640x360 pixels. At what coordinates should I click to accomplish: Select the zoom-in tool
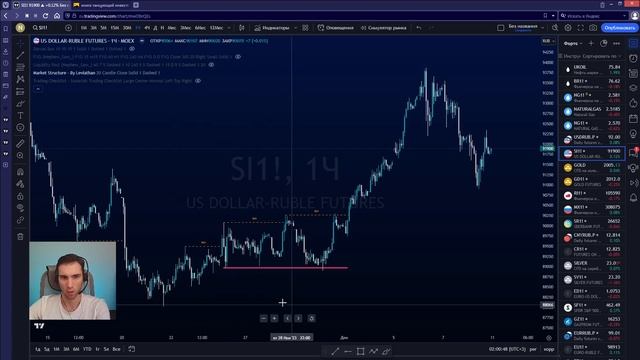click(20, 156)
